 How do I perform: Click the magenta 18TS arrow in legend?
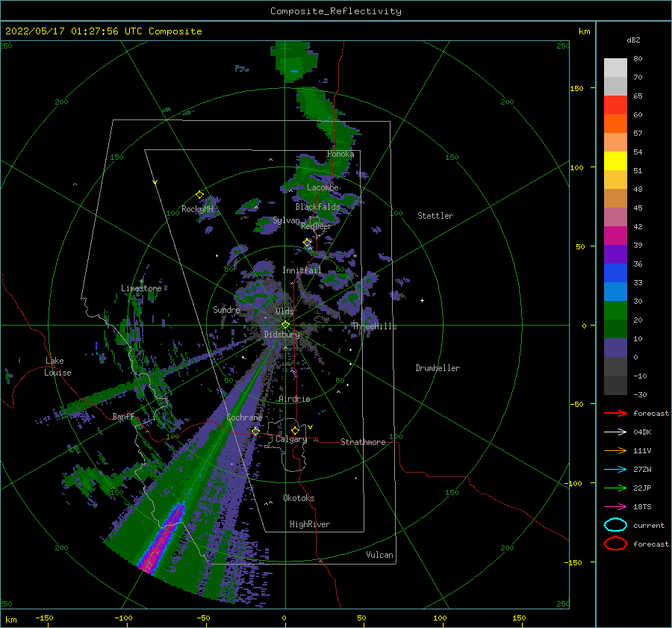point(615,507)
